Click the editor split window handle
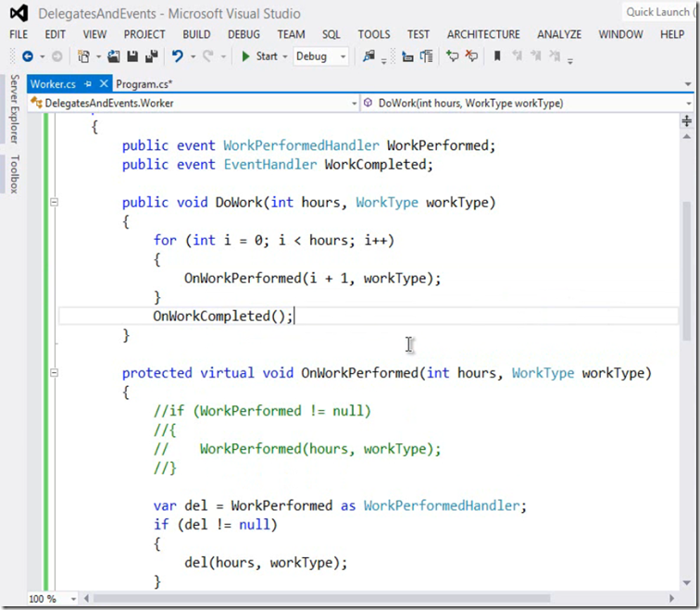The width and height of the screenshot is (700, 610). 687,121
